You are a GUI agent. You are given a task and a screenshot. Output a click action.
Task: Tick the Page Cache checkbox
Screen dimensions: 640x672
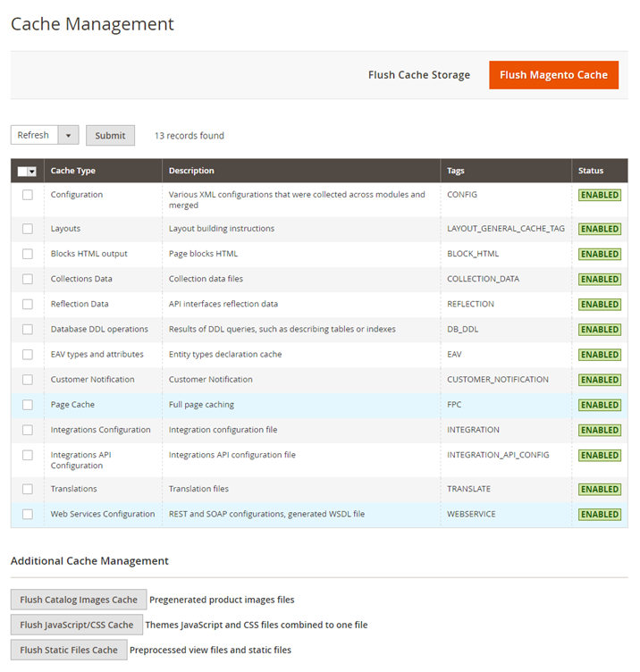pos(28,405)
